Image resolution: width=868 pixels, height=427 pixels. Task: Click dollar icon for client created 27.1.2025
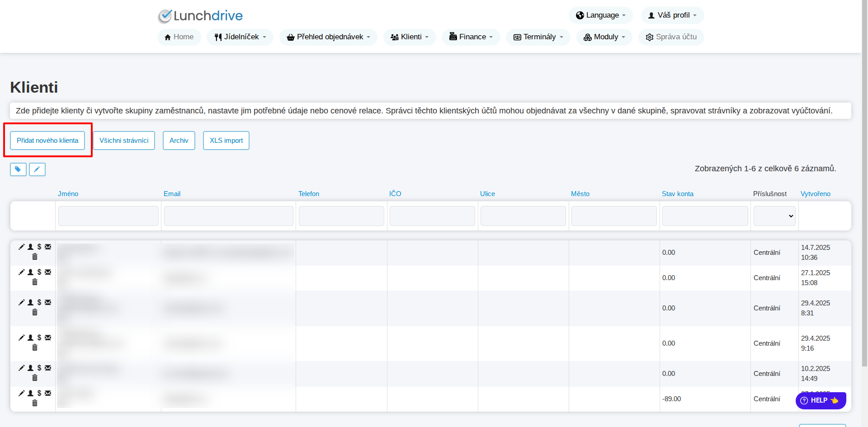(39, 272)
